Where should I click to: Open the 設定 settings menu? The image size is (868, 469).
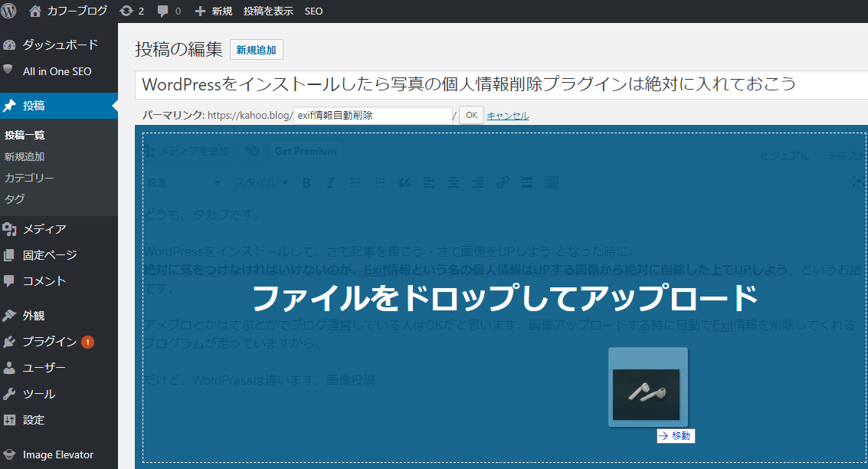tap(34, 420)
